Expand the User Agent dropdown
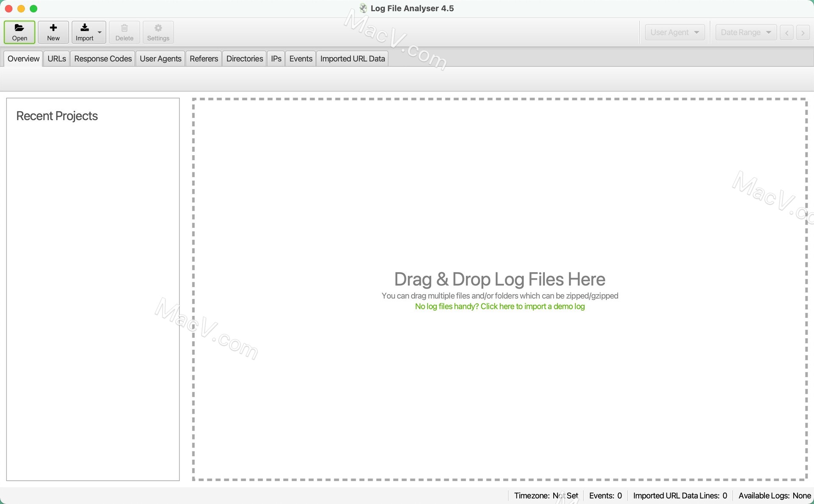 point(675,32)
